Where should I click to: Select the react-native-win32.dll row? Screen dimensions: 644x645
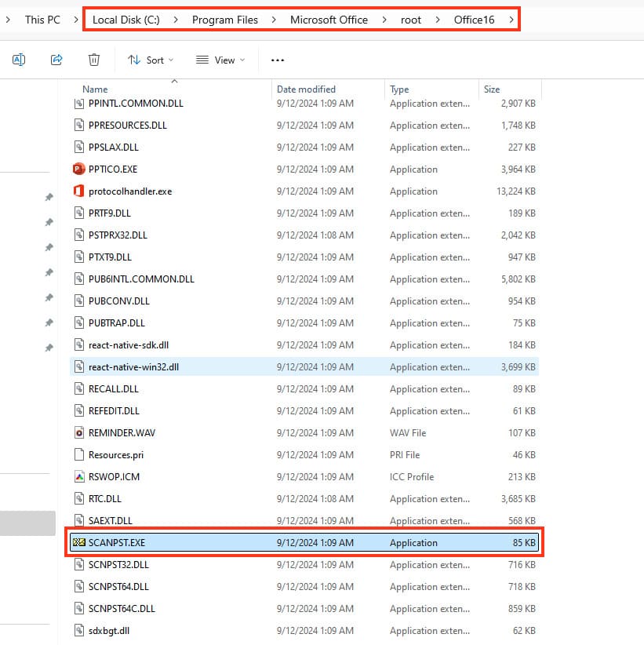[x=133, y=366]
